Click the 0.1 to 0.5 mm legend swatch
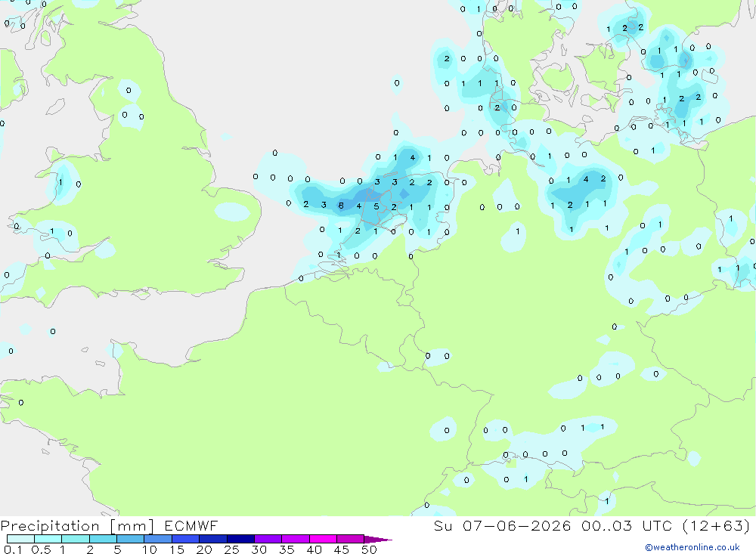 20,539
